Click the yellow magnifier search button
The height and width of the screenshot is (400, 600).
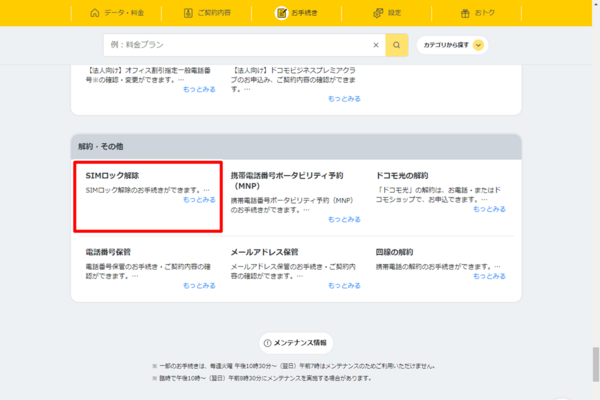pos(396,45)
